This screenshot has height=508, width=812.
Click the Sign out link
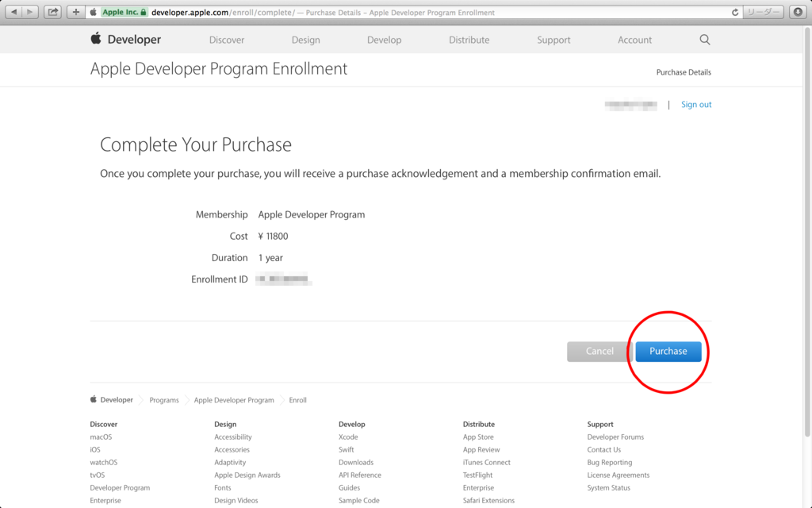click(x=696, y=105)
